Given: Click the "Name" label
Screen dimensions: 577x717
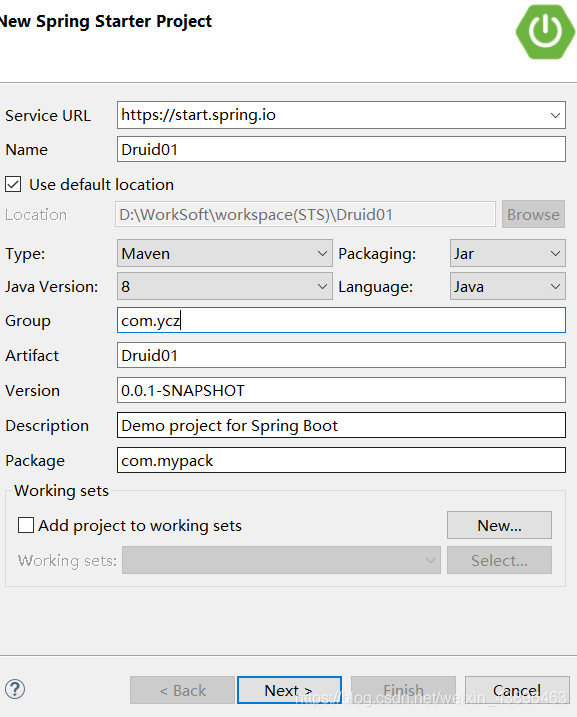Looking at the screenshot, I should (x=27, y=150).
